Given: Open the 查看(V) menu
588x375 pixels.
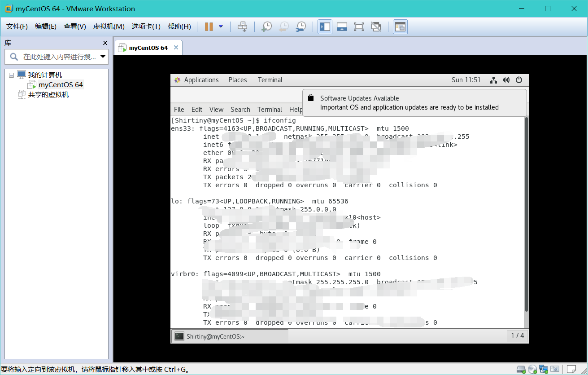Looking at the screenshot, I should 75,26.
